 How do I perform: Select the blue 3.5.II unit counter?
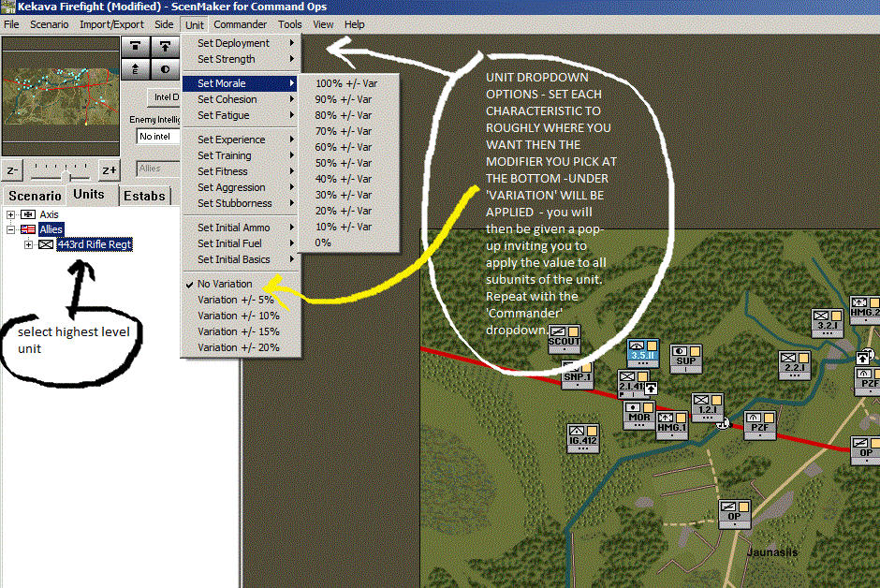tap(642, 353)
